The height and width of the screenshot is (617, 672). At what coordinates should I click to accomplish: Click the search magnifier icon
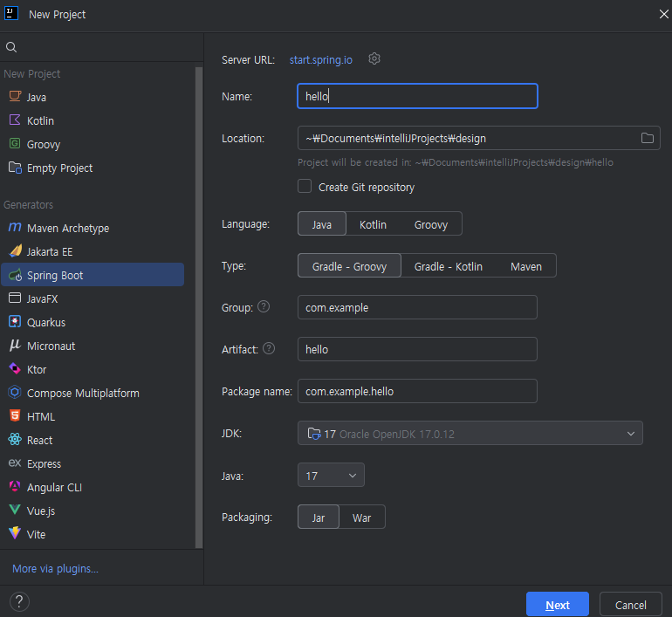click(x=11, y=47)
